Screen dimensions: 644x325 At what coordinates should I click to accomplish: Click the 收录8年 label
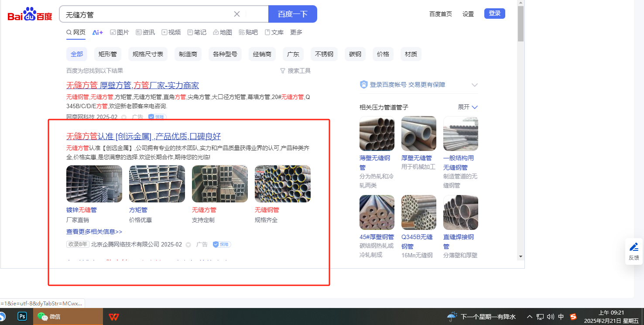(78, 244)
